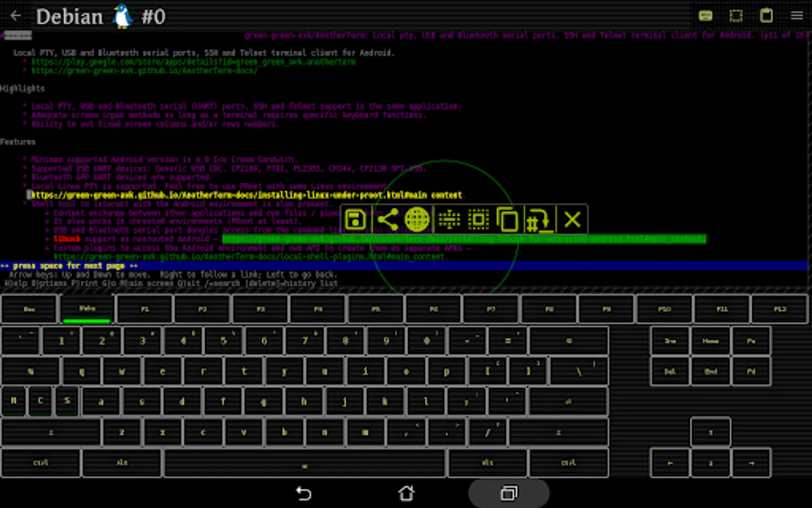
Task: Tap the number 5 key
Action: click(x=224, y=341)
